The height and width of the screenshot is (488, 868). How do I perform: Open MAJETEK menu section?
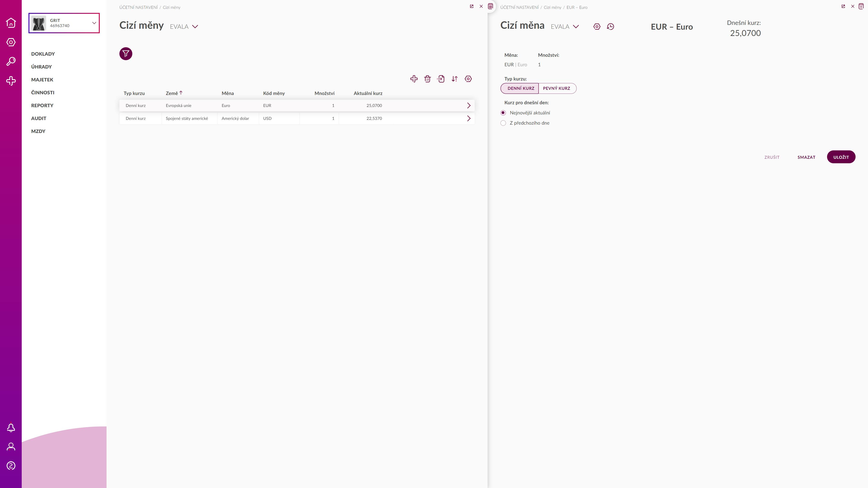pos(42,80)
